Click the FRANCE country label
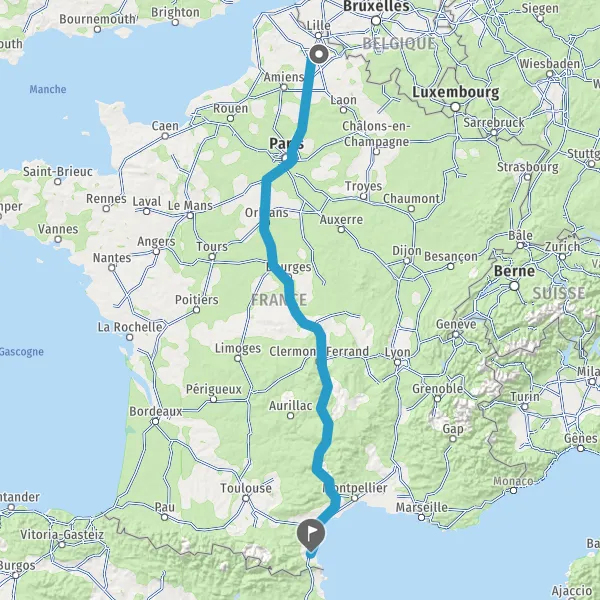 (279, 300)
